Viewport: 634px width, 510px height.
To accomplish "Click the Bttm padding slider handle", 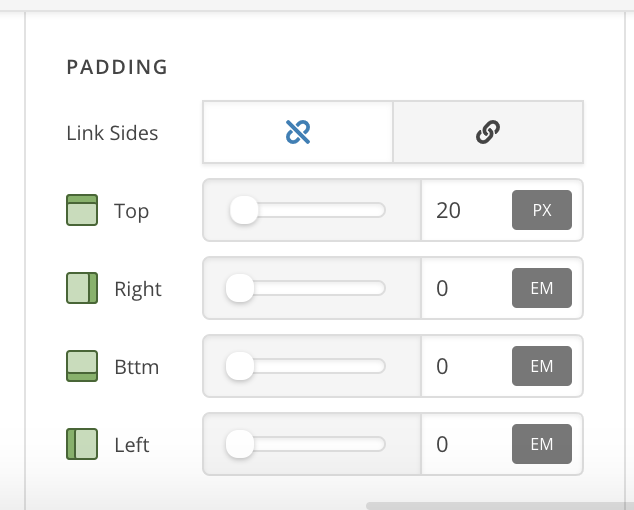I will click(240, 366).
